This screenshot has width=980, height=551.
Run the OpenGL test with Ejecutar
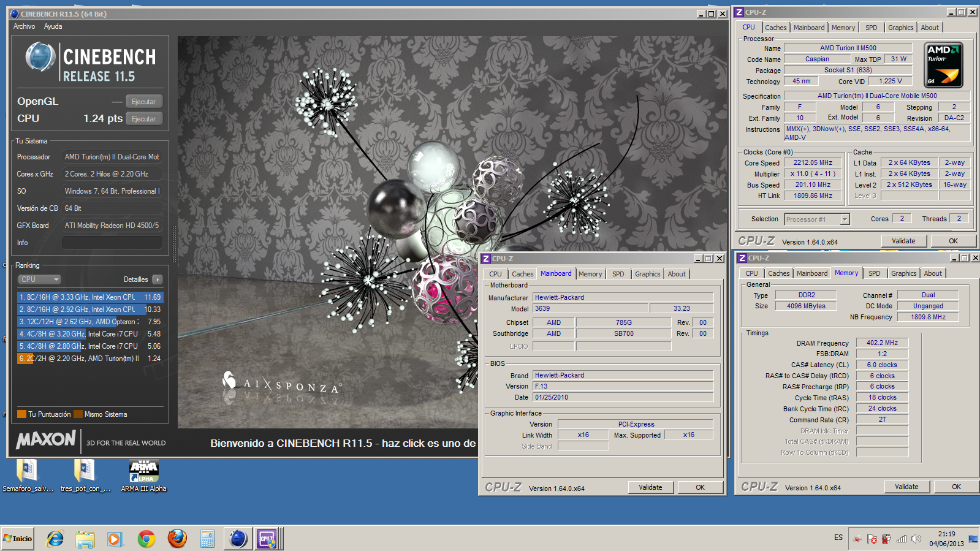[x=144, y=102]
